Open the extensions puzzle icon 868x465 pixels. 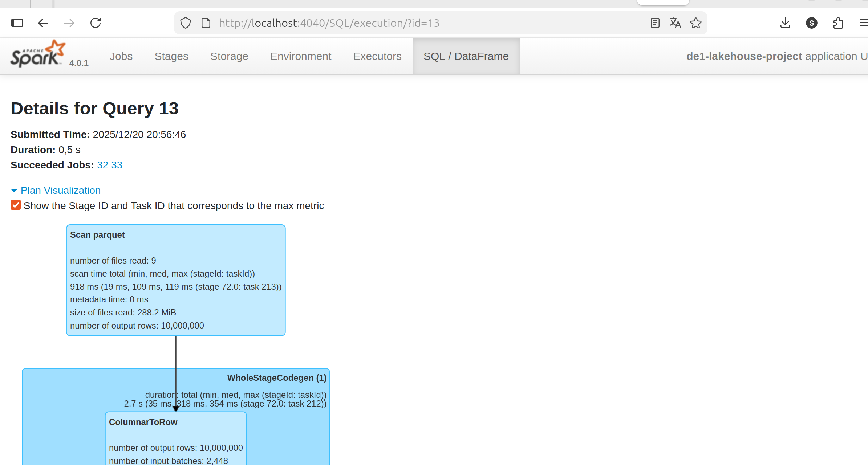coord(838,23)
